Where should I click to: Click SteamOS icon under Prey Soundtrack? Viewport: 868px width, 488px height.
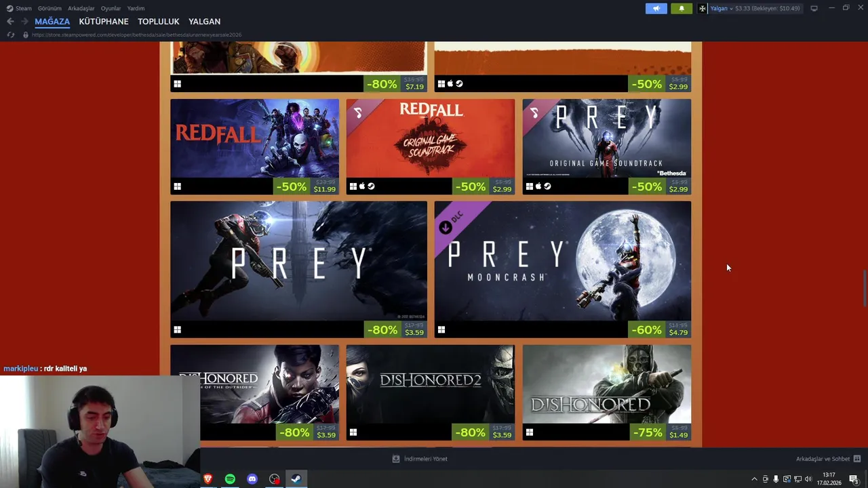(x=547, y=186)
